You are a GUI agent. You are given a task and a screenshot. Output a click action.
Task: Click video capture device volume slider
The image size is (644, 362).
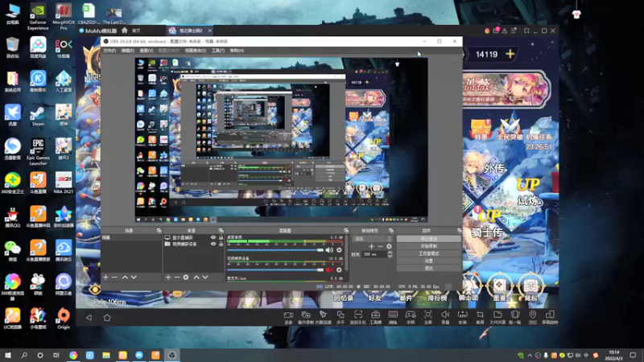tap(275, 269)
